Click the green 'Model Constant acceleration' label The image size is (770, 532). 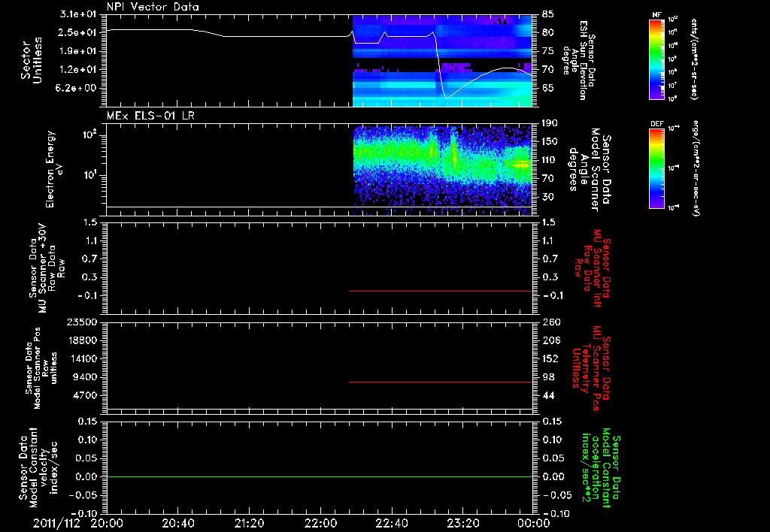tap(601, 468)
